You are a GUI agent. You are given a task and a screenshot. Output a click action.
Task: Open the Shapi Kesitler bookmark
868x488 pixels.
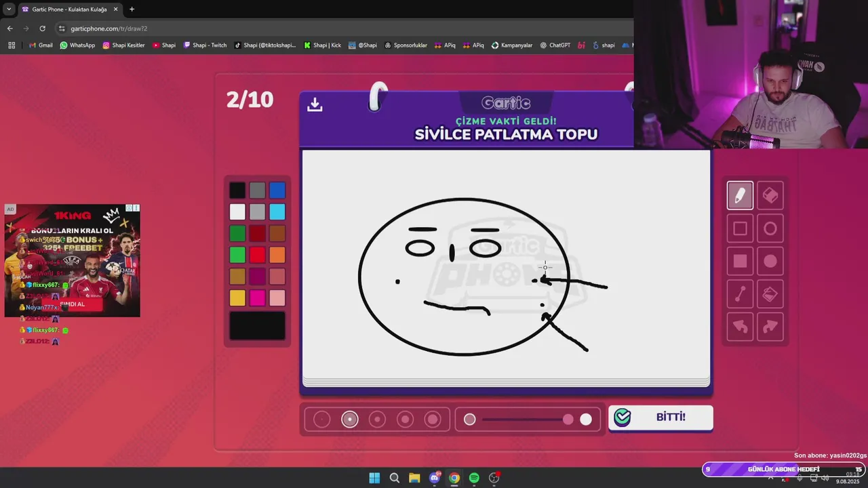coord(123,45)
